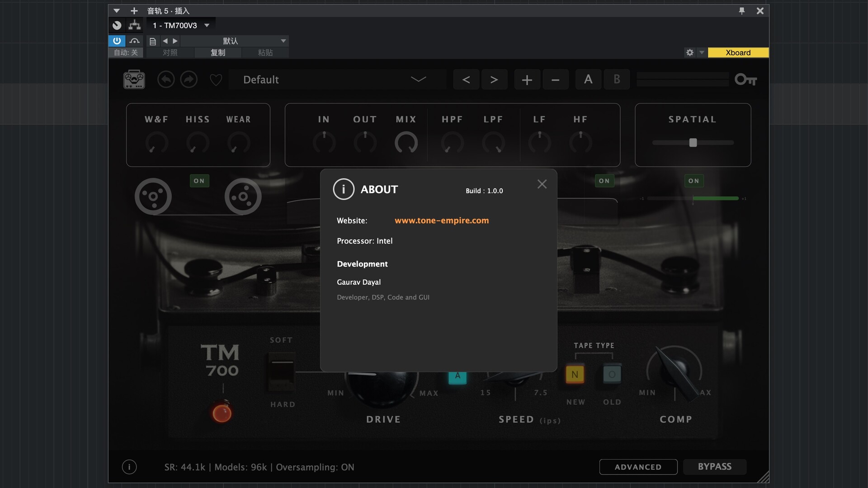Viewport: 868px width, 488px height.
Task: Adjust the SPATIAL slider
Action: pyautogui.click(x=693, y=142)
